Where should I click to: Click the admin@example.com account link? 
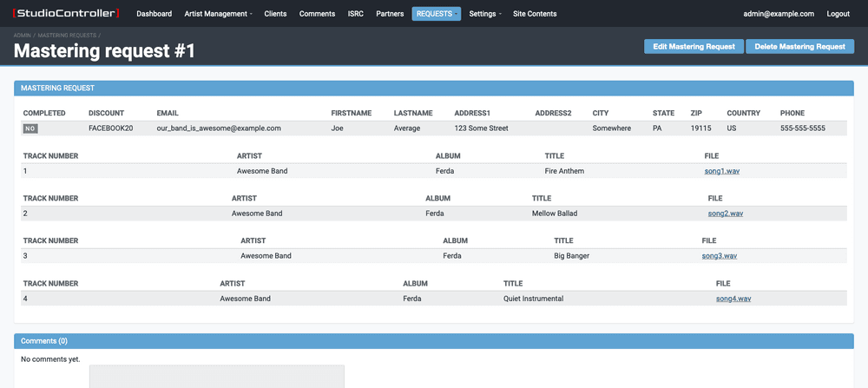pos(779,14)
